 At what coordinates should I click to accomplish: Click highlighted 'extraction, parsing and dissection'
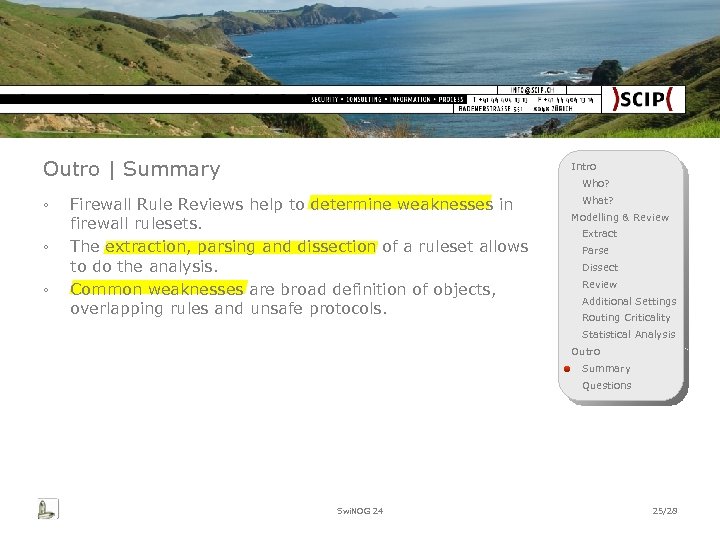(241, 247)
